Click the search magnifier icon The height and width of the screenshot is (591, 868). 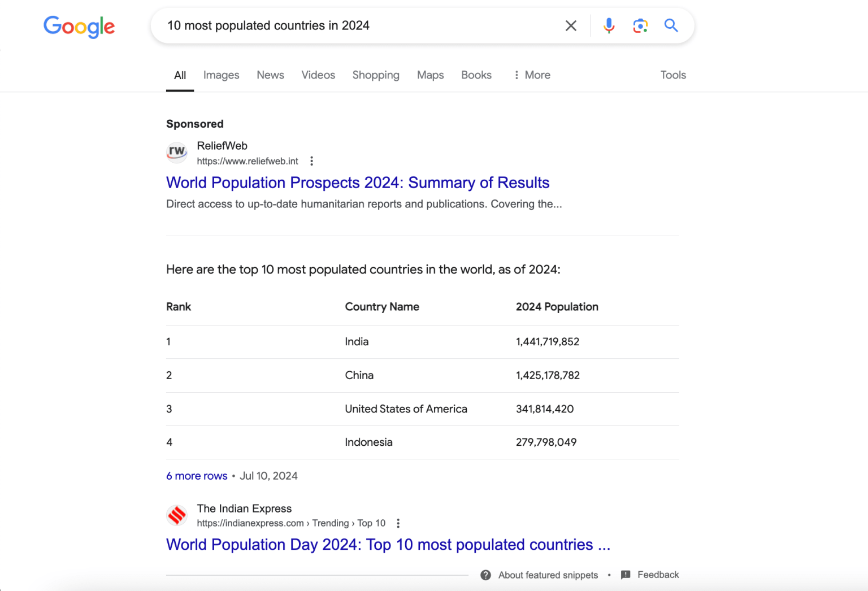[x=671, y=25]
